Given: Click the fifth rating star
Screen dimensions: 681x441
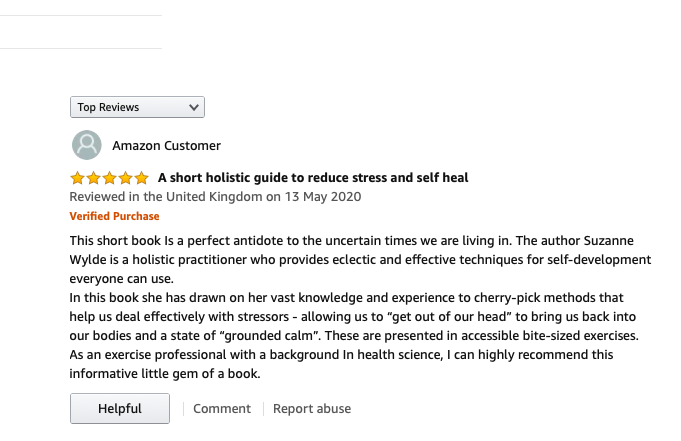Looking at the screenshot, I should [x=141, y=178].
